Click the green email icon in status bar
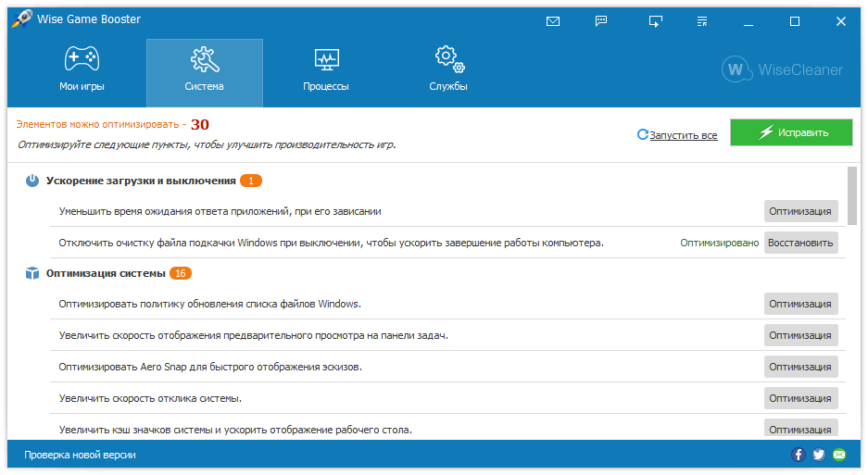This screenshot has height=475, width=868. 839,455
